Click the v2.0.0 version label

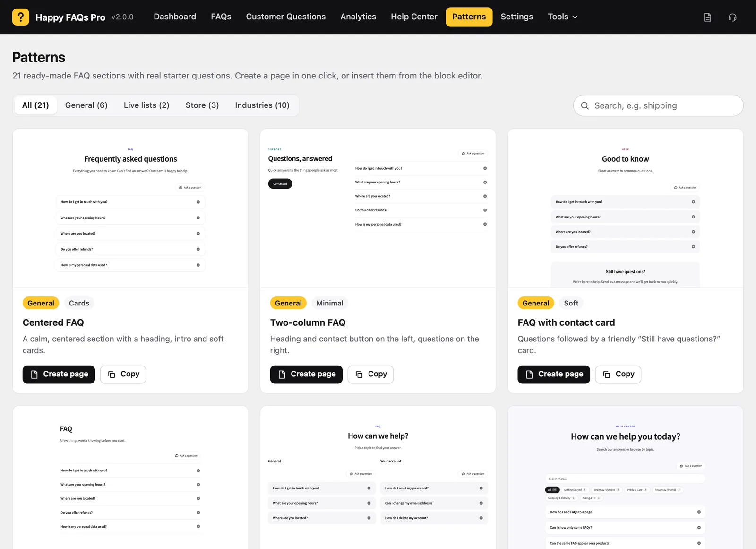point(122,17)
